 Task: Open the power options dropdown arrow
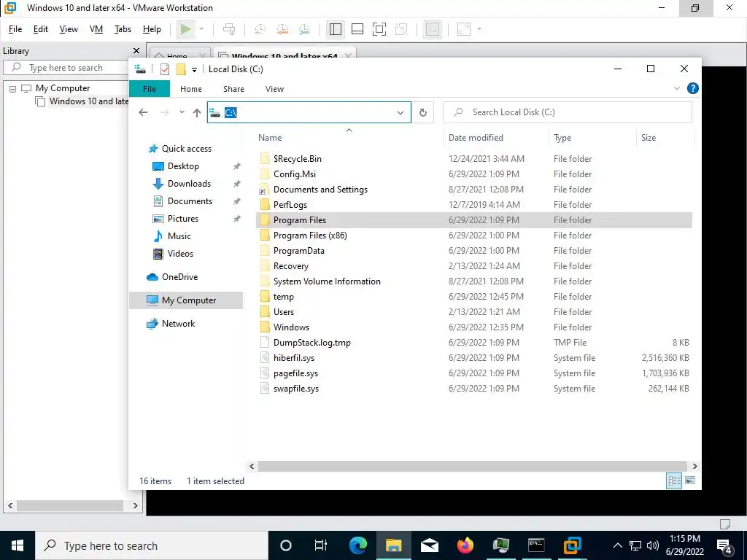pyautogui.click(x=201, y=29)
